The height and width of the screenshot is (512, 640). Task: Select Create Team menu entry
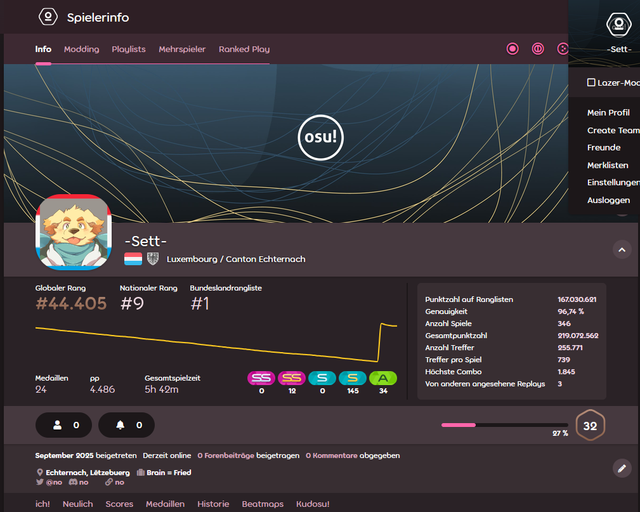tap(613, 130)
